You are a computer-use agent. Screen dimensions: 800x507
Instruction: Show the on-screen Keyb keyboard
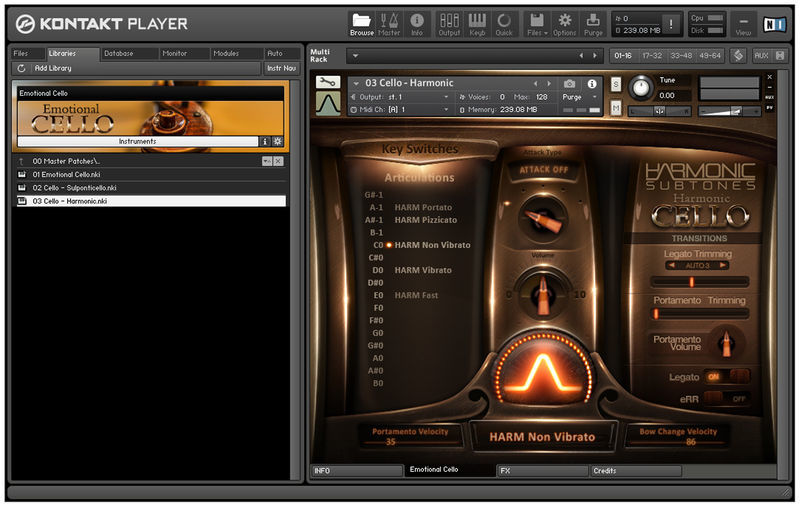(x=477, y=24)
